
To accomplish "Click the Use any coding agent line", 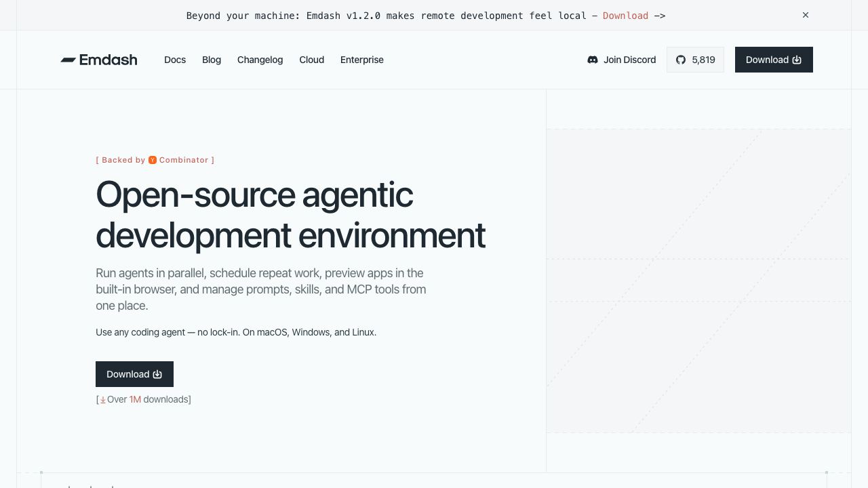I will coord(236,332).
